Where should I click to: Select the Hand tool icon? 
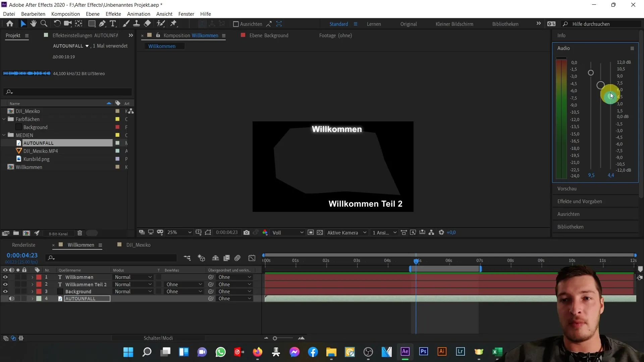(33, 23)
